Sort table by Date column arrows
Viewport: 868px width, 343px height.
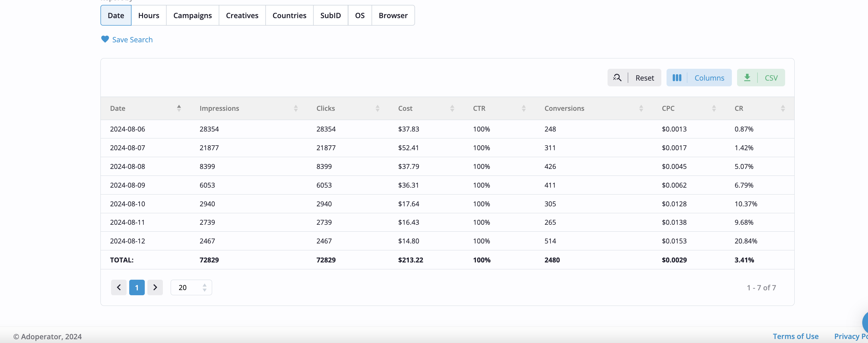coord(179,108)
